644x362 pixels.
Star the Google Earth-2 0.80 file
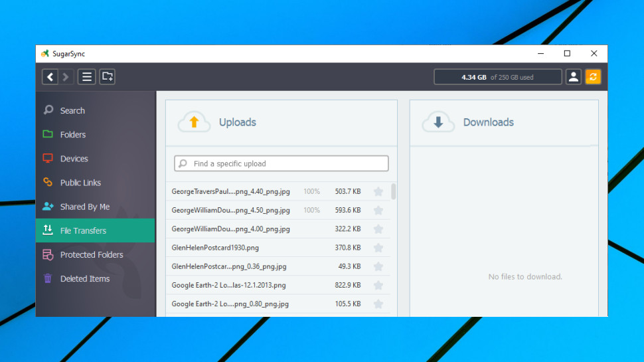point(378,304)
